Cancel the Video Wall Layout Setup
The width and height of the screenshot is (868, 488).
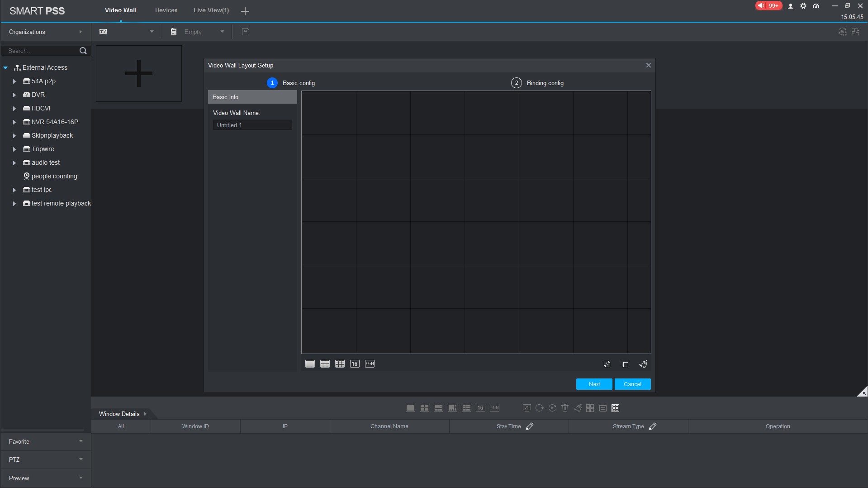pos(632,384)
